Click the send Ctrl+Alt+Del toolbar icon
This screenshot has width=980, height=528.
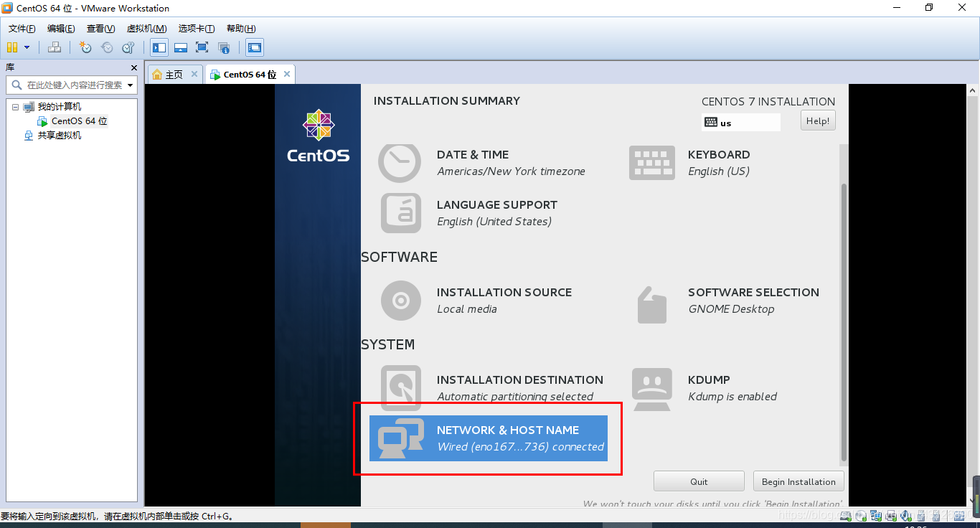point(55,47)
